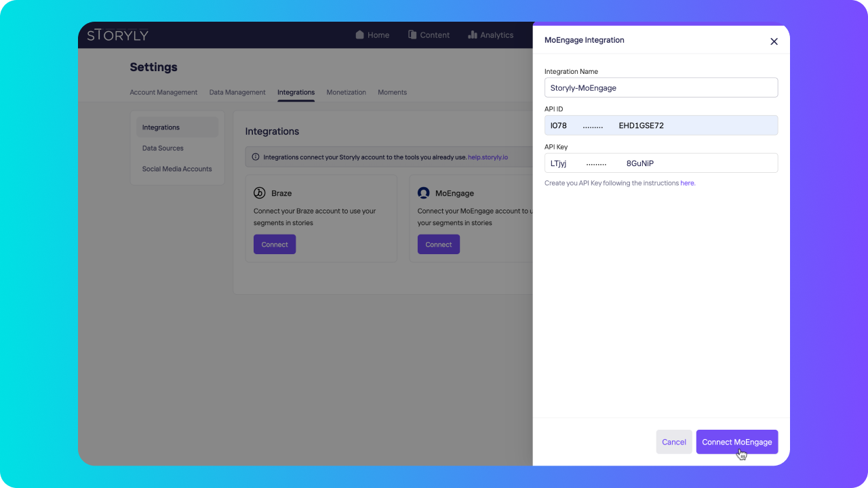Click the Storyly logo

[117, 35]
